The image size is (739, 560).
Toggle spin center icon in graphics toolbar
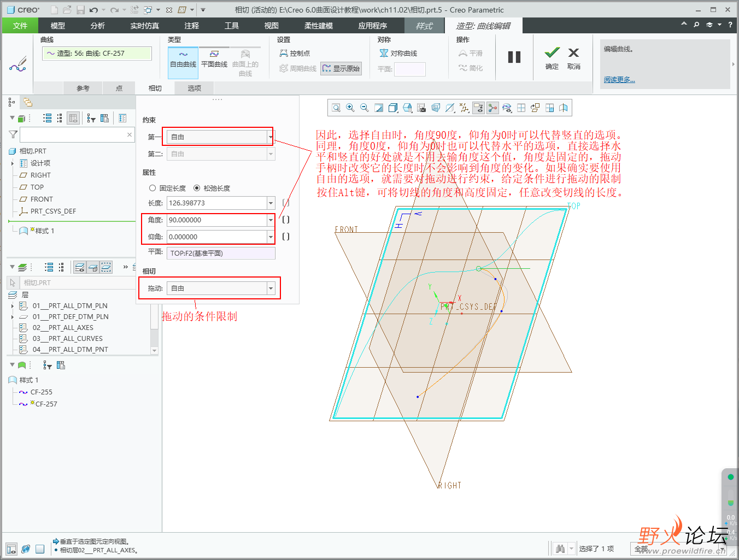(492, 108)
